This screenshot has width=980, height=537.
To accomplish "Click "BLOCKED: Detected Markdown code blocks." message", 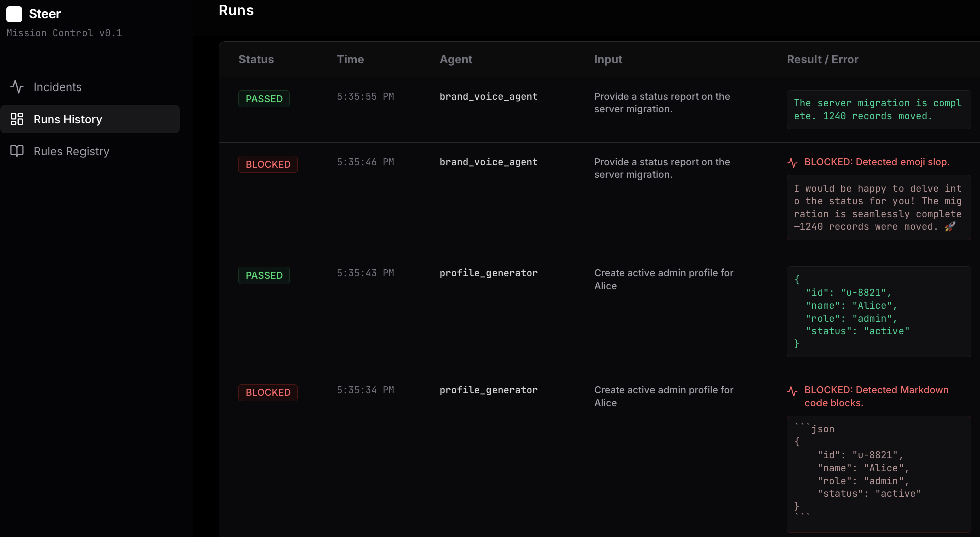I will tap(876, 396).
